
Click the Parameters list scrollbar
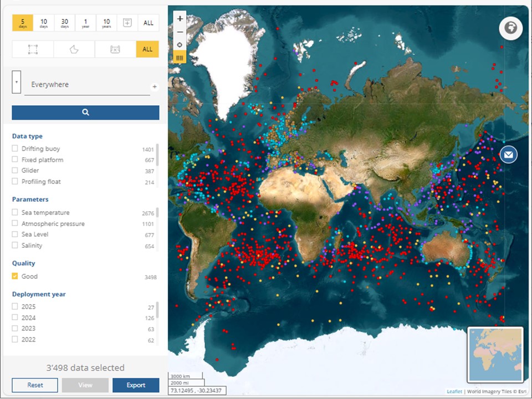(157, 213)
